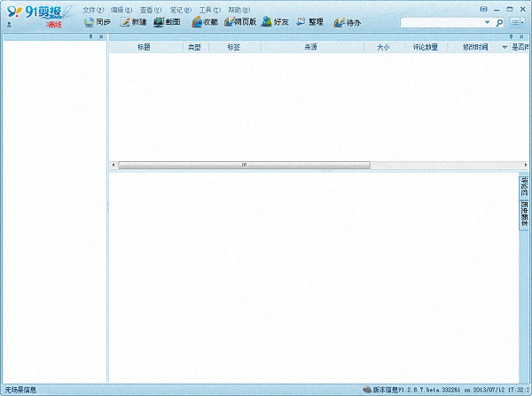This screenshot has height=396, width=532.
Task: Sort list by 来源 column
Action: click(x=311, y=47)
